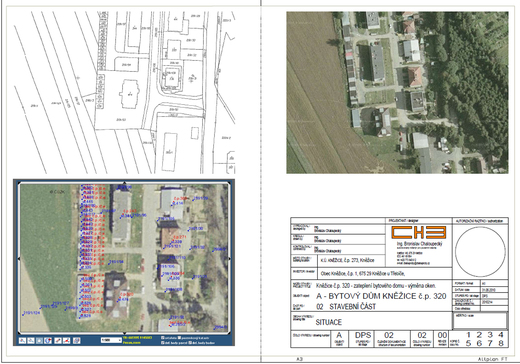Select the red area measuring tool icon

[x=66, y=341]
